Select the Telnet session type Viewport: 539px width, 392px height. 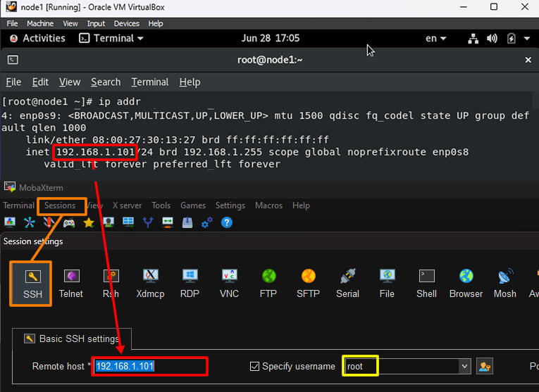(x=71, y=284)
